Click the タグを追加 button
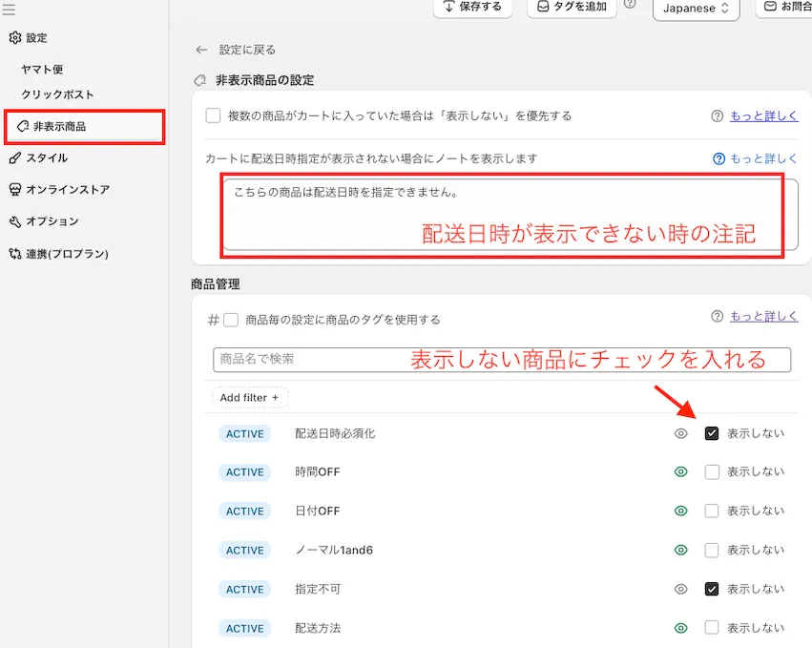 coord(571,7)
